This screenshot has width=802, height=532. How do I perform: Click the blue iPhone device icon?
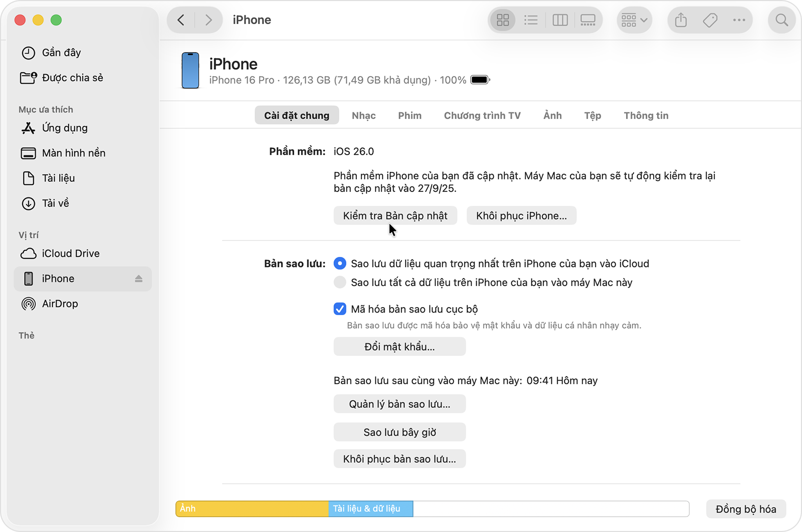point(190,71)
